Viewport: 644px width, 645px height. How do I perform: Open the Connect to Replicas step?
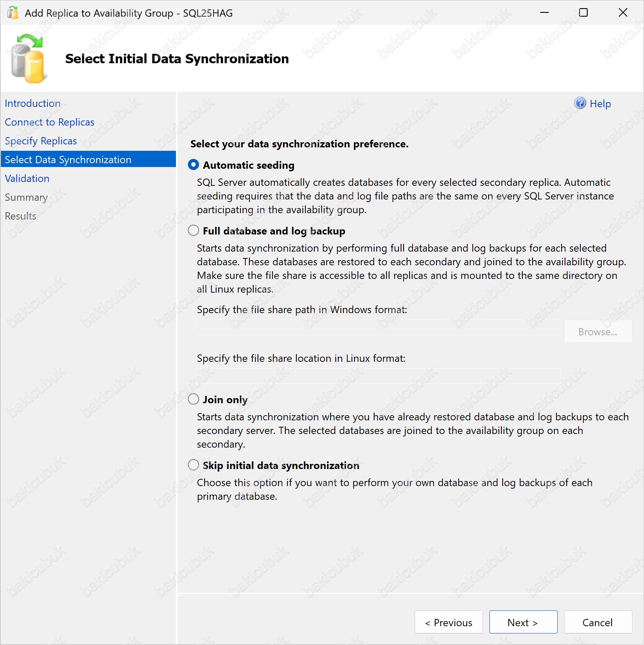point(50,122)
